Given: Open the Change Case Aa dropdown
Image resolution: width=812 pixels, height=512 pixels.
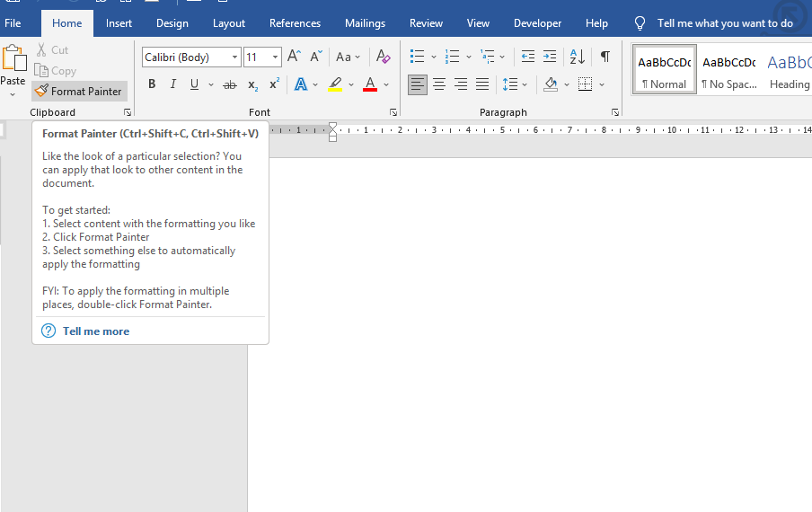Looking at the screenshot, I should [348, 57].
